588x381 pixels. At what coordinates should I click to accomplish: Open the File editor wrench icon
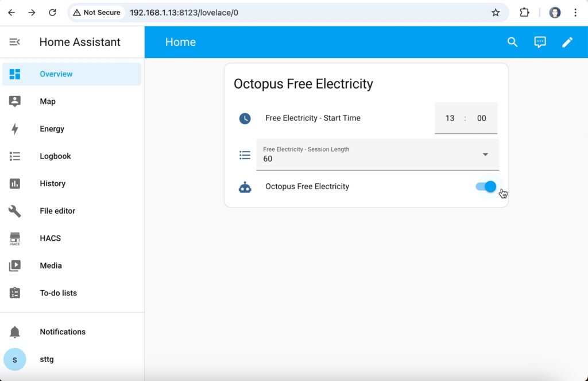tap(14, 211)
